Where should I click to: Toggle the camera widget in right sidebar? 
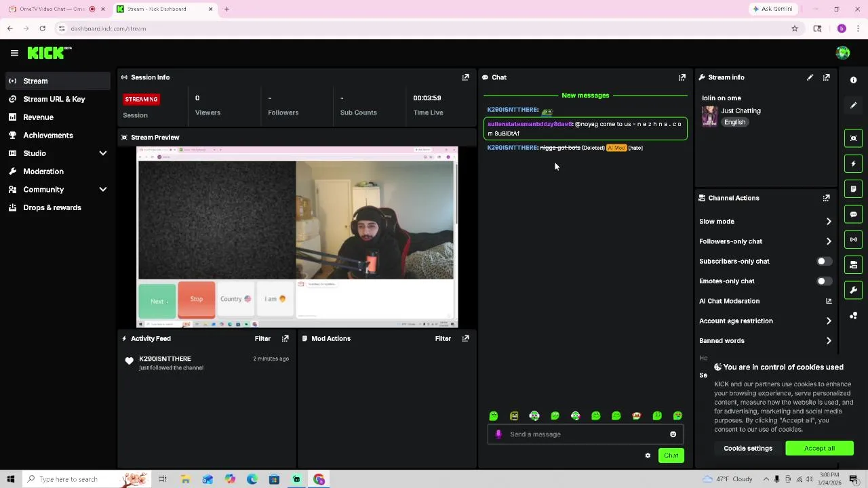(853, 264)
